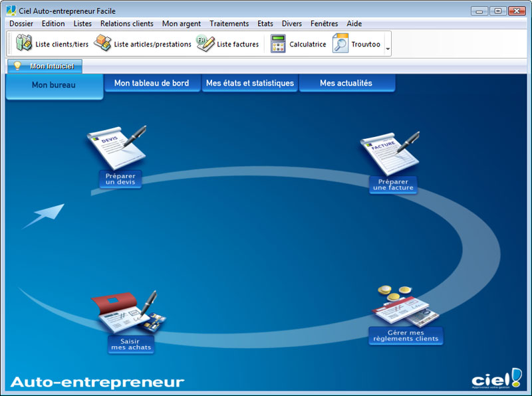This screenshot has height=396, width=532.
Task: Click the Calculatrice label in toolbar
Action: [308, 45]
